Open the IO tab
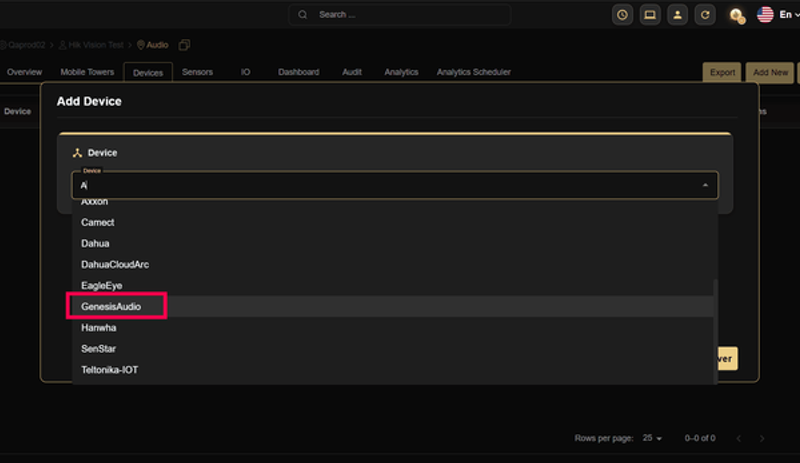This screenshot has width=800, height=463. click(x=245, y=72)
